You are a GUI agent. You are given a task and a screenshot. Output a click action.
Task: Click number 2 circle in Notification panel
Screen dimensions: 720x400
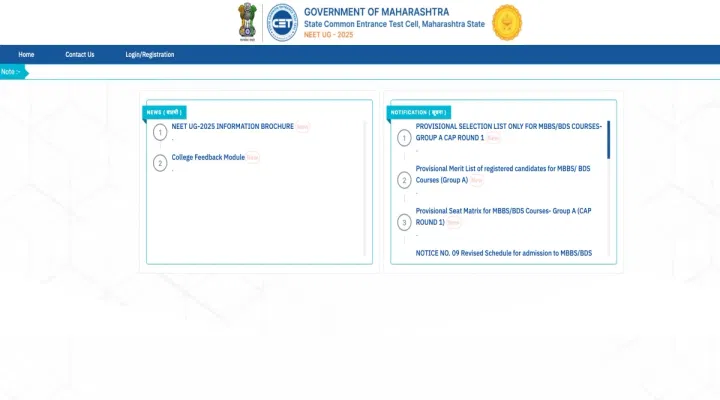click(x=404, y=180)
